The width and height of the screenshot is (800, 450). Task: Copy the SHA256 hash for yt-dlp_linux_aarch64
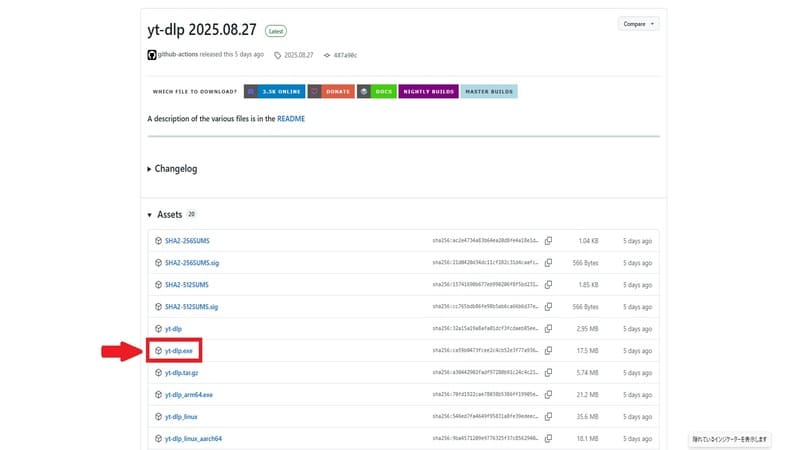click(x=548, y=438)
